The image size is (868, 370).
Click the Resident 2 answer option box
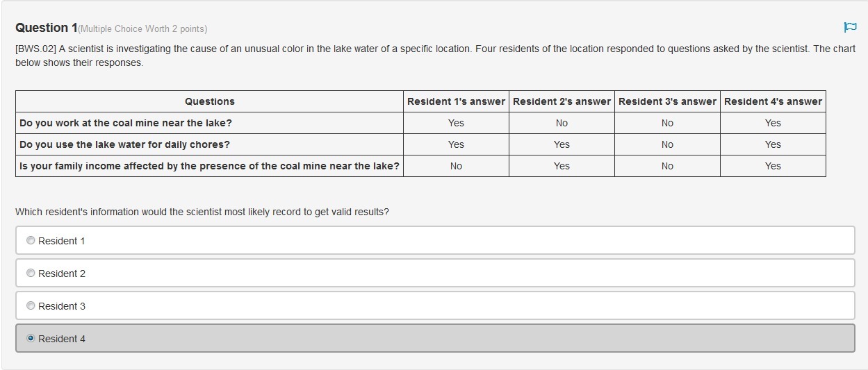coord(435,273)
